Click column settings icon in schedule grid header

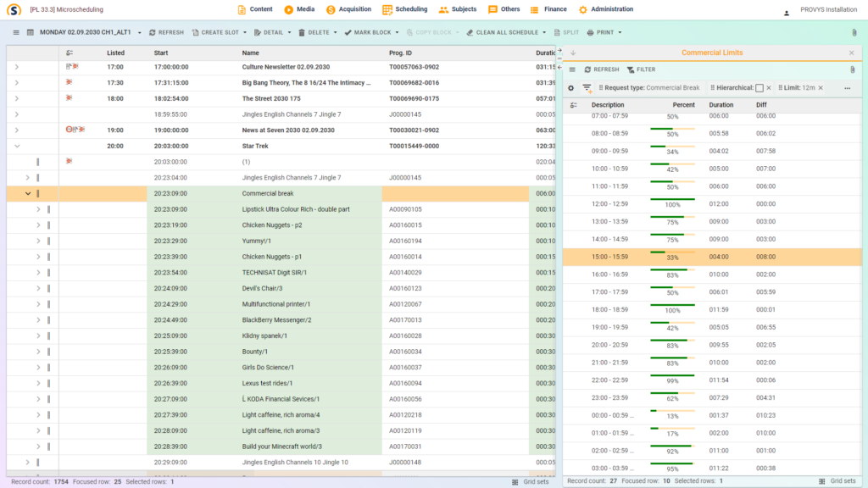[70, 53]
